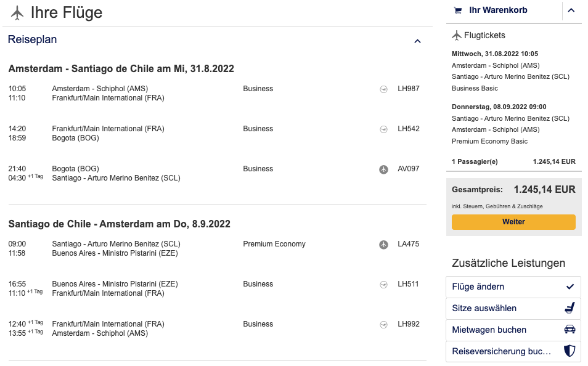
Task: Click the shopping cart icon in Warenkorb
Action: click(458, 10)
